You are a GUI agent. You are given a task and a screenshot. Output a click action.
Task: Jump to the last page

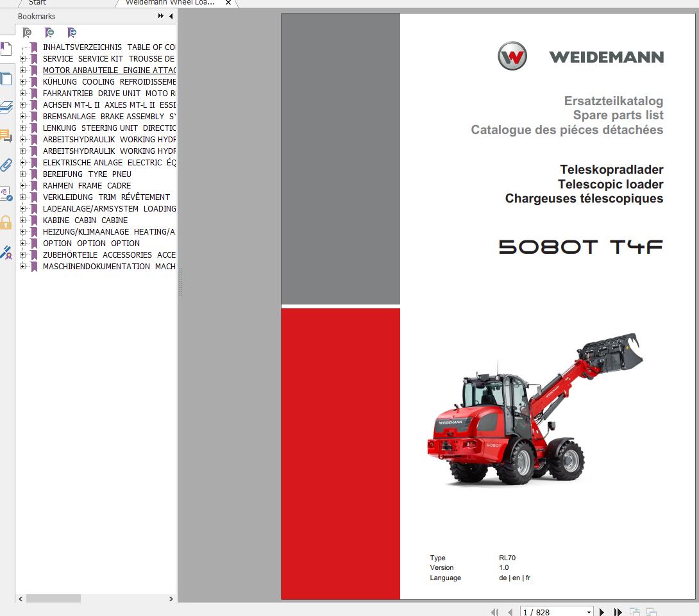click(x=618, y=612)
